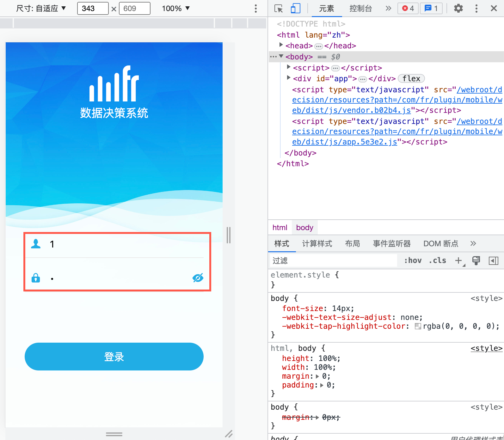Switch to the 控制台 tab
The image size is (504, 440).
361,9
